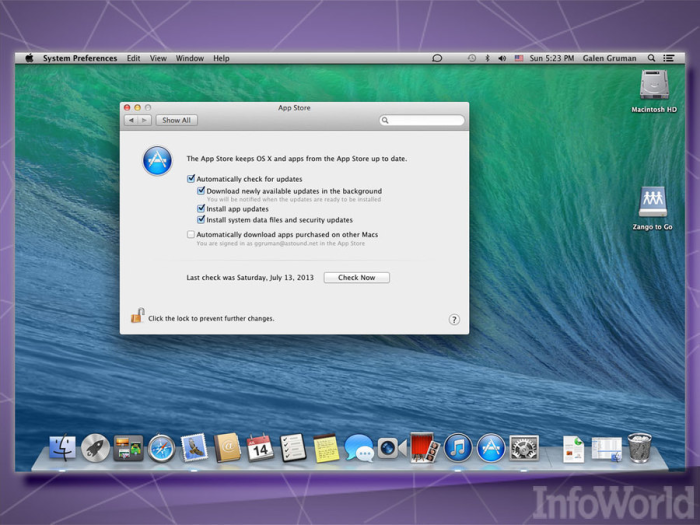
Task: Click the volume icon in menu bar
Action: [x=502, y=58]
